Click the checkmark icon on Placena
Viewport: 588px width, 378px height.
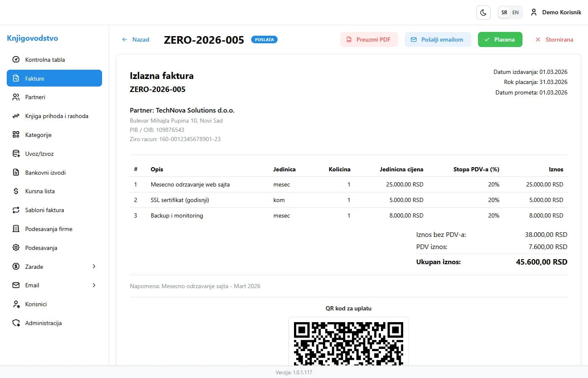[x=487, y=39]
